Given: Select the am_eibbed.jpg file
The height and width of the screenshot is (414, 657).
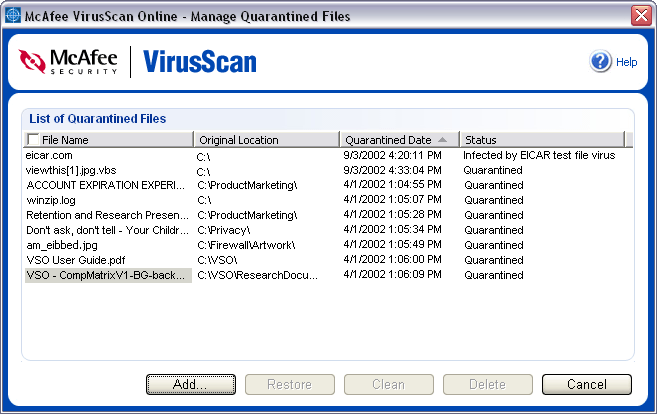Looking at the screenshot, I should pos(62,246).
